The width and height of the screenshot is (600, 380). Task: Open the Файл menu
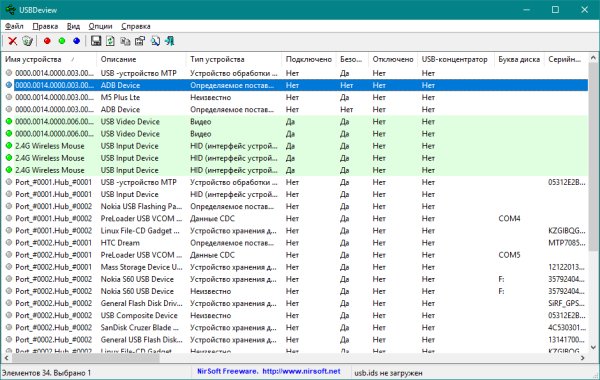coord(14,26)
